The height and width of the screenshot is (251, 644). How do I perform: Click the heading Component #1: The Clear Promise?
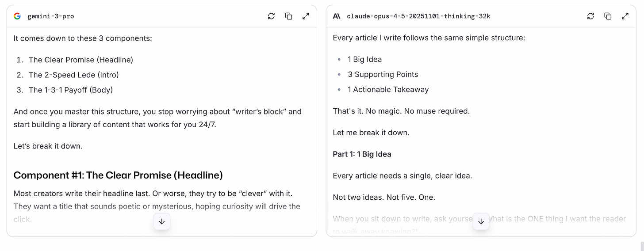click(118, 175)
